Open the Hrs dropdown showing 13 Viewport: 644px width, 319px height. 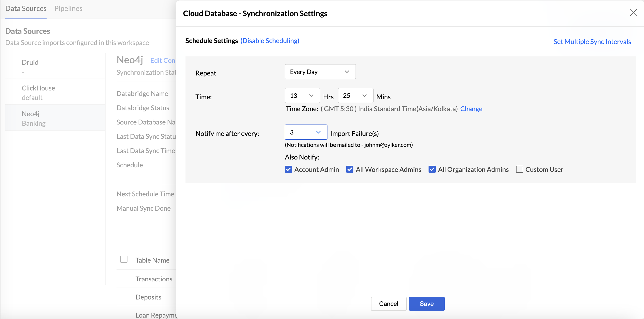(302, 95)
